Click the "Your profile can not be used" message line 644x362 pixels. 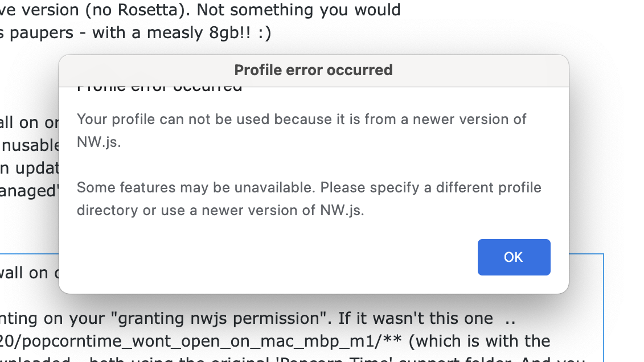[x=301, y=119]
